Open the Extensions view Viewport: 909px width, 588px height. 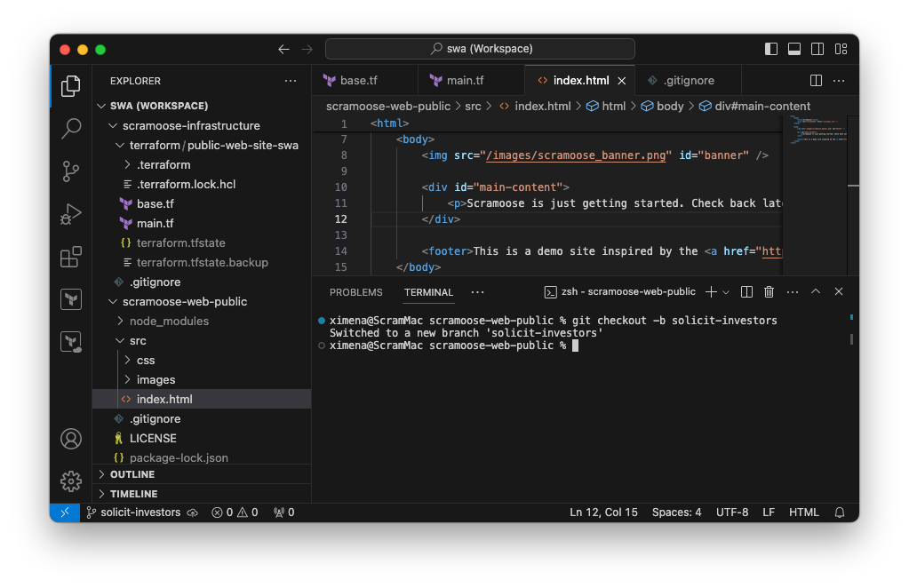tap(71, 258)
